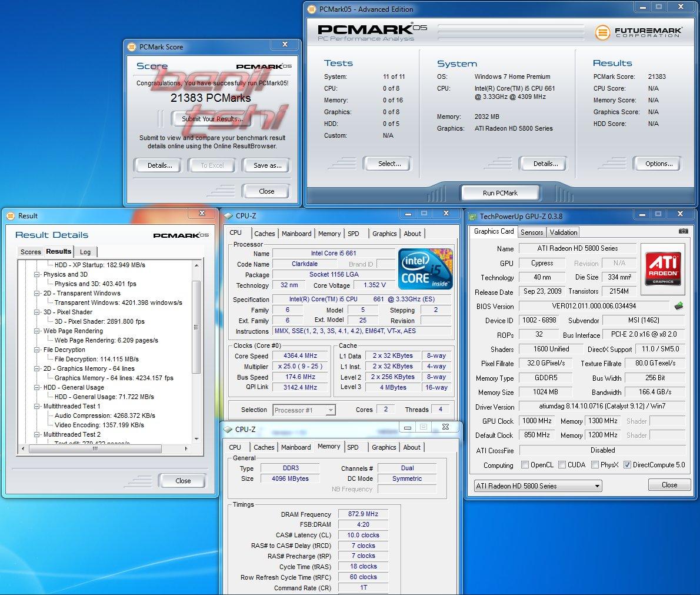Viewport: 700px width, 595px height.
Task: Click the ATI Radeon logo in GPU-Z
Action: (x=662, y=269)
